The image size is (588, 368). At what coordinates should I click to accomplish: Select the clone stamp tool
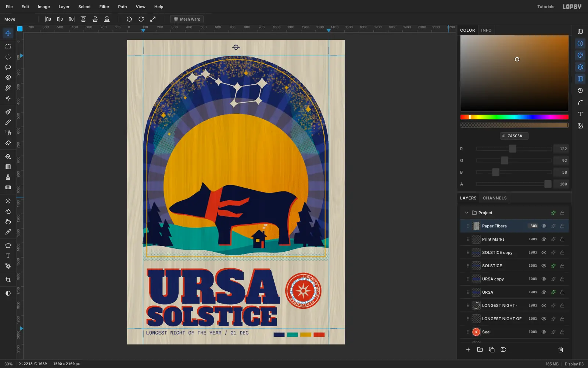tap(8, 177)
